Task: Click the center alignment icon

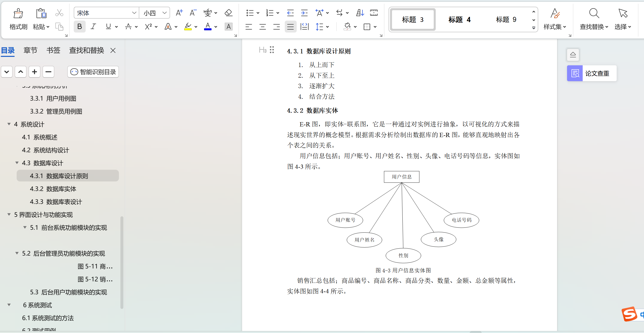Action: 262,27
